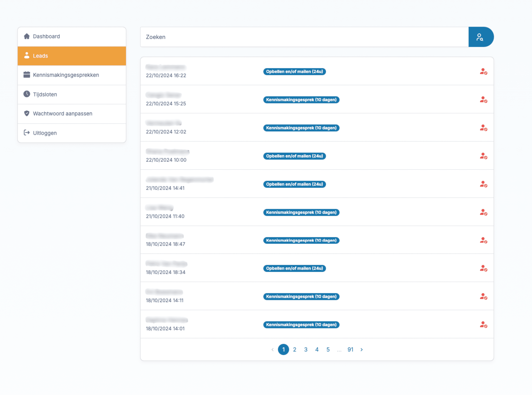Select page 5 in the pagination
The height and width of the screenshot is (395, 532).
(328, 350)
